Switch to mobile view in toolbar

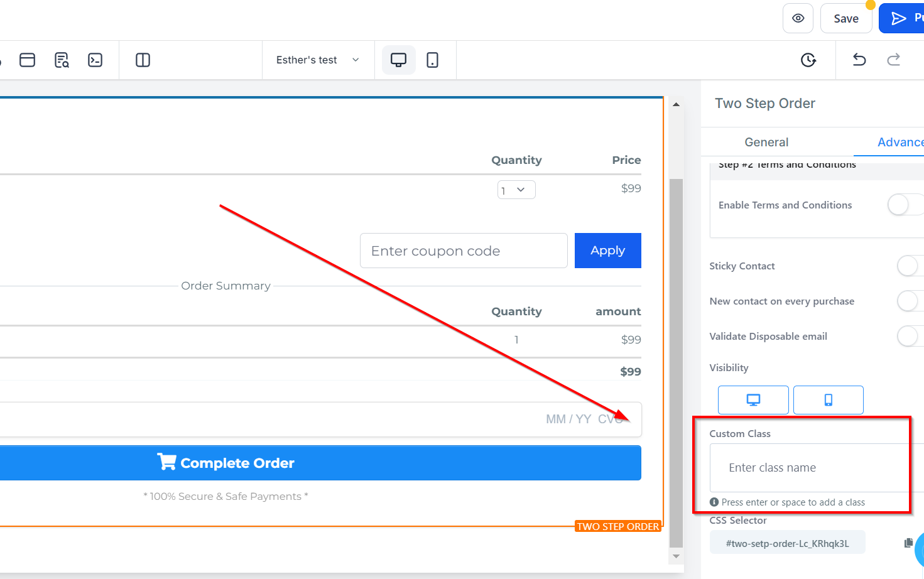pyautogui.click(x=432, y=60)
